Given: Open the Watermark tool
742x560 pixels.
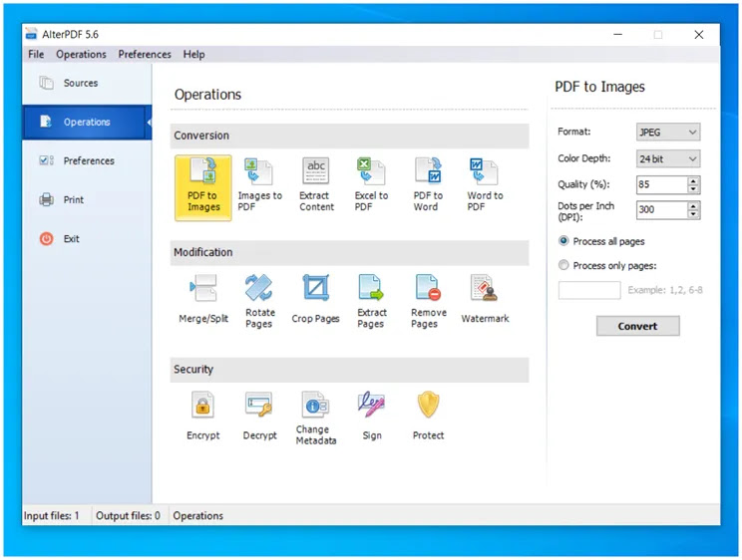Looking at the screenshot, I should point(485,299).
